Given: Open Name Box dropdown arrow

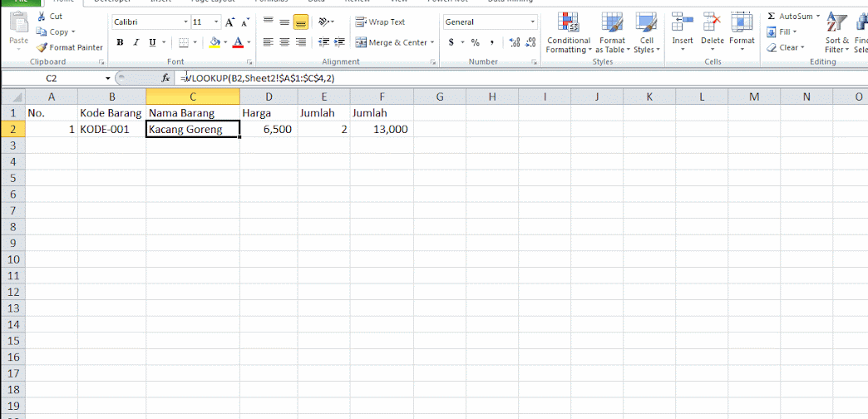Looking at the screenshot, I should [x=108, y=79].
